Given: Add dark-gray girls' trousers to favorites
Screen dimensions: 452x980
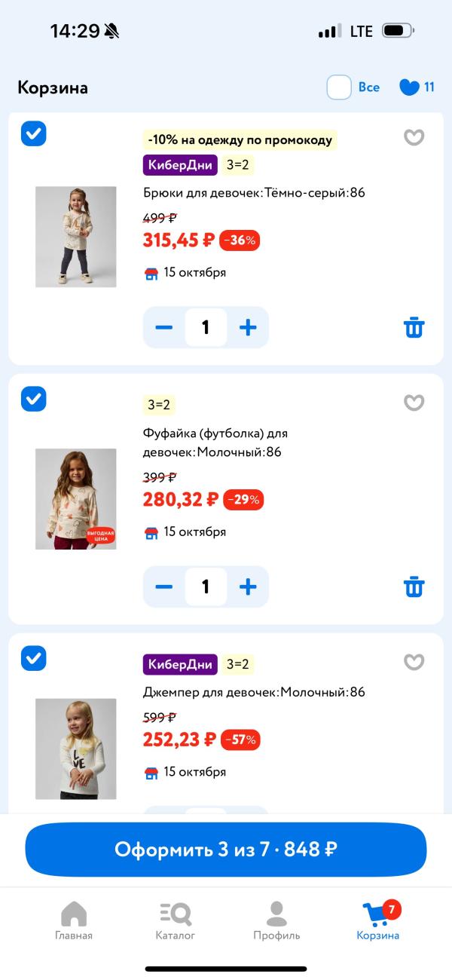Looking at the screenshot, I should 414,137.
